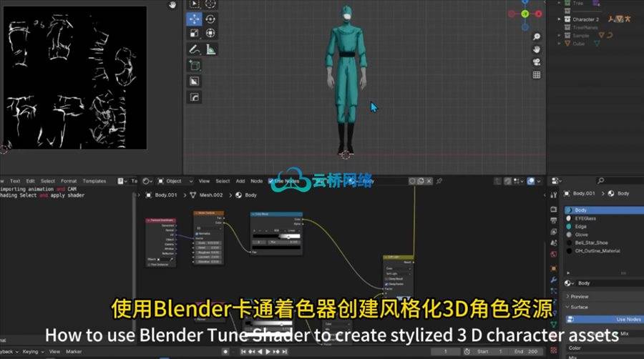The height and width of the screenshot is (359, 644).
Task: Toggle the Use Nodes checkbox in header
Action: pyautogui.click(x=270, y=181)
